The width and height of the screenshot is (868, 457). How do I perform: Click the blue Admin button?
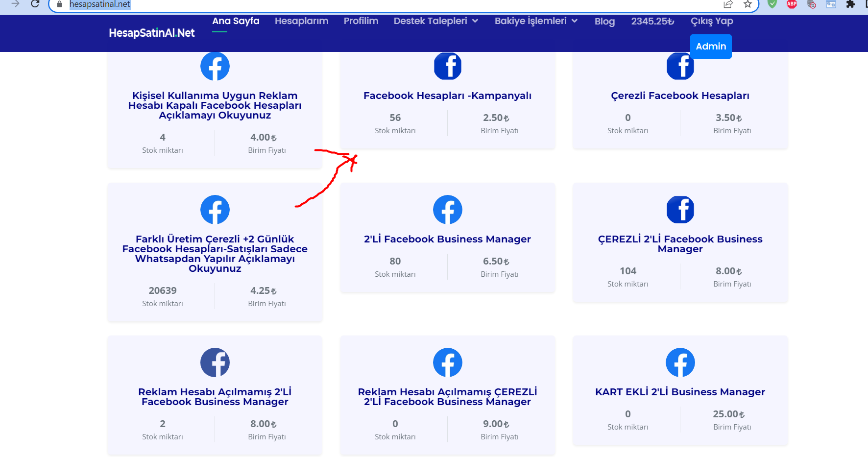[711, 47]
